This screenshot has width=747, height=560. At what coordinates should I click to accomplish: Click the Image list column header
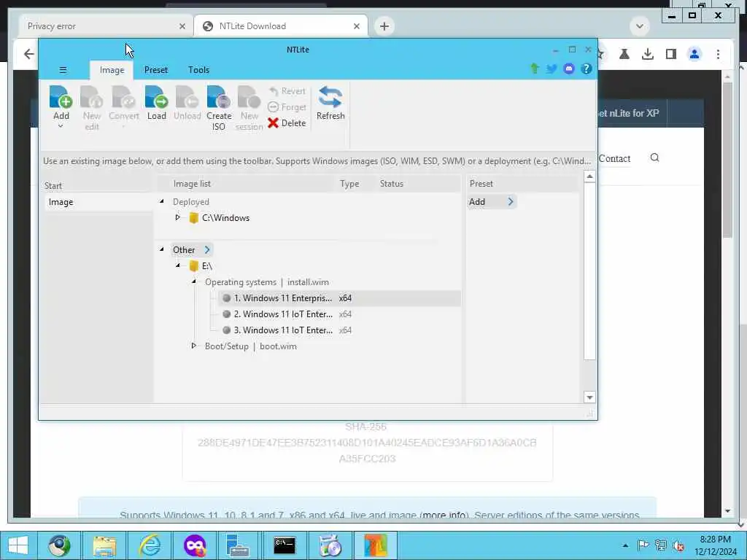coord(192,184)
